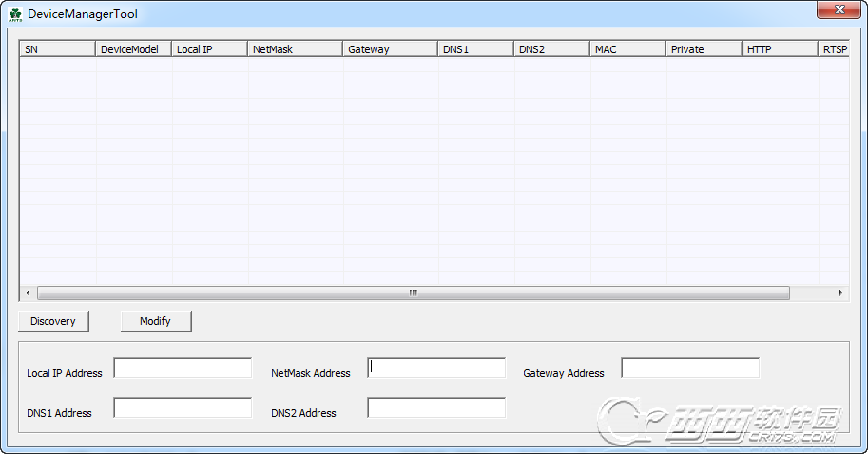Focus the Local IP Address field

[183, 369]
